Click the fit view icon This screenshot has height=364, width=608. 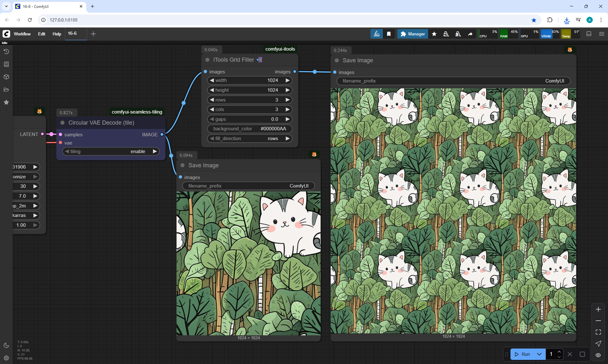pyautogui.click(x=598, y=332)
